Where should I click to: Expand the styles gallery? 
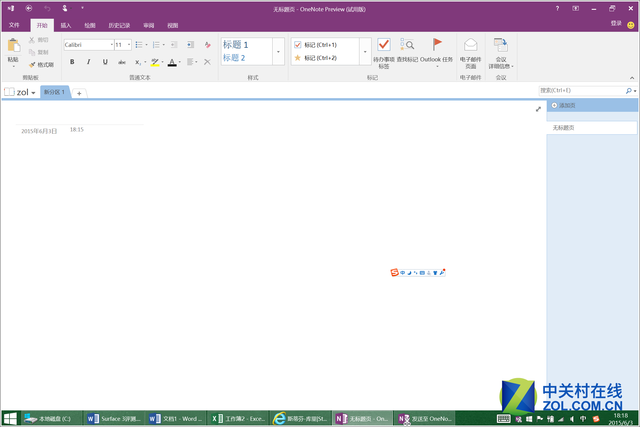[278, 51]
